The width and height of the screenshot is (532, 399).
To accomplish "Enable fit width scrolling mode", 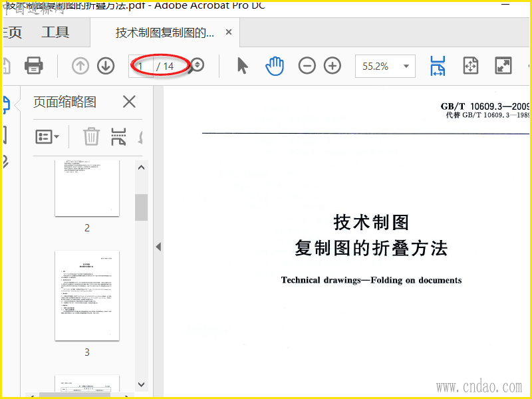I will click(438, 66).
